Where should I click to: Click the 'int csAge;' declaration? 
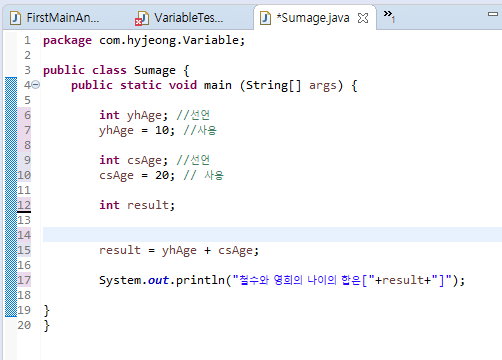pos(133,160)
